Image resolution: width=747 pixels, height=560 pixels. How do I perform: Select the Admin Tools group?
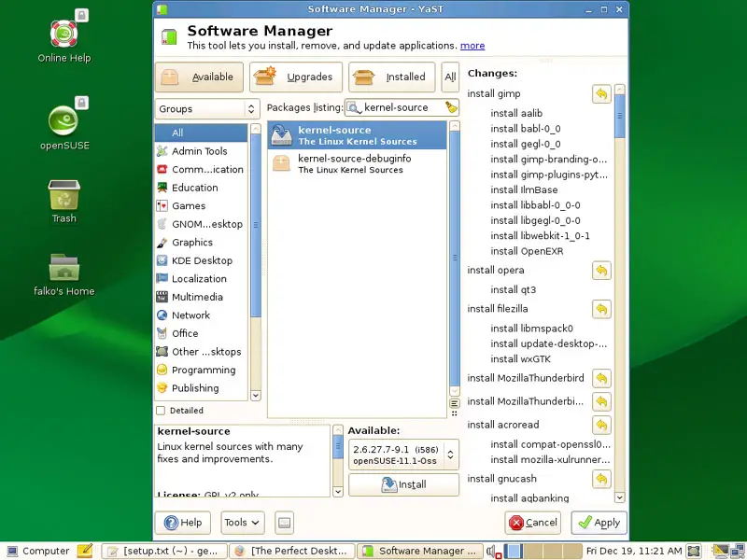coord(201,151)
